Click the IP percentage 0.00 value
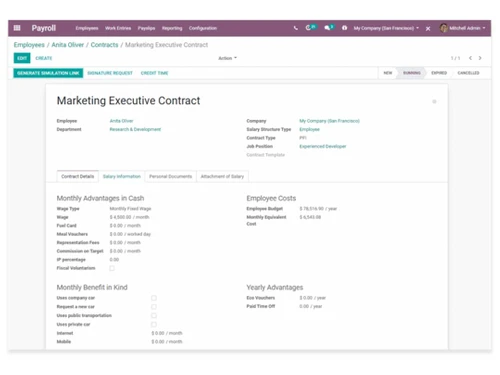This screenshot has height=375, width=500. [114, 259]
